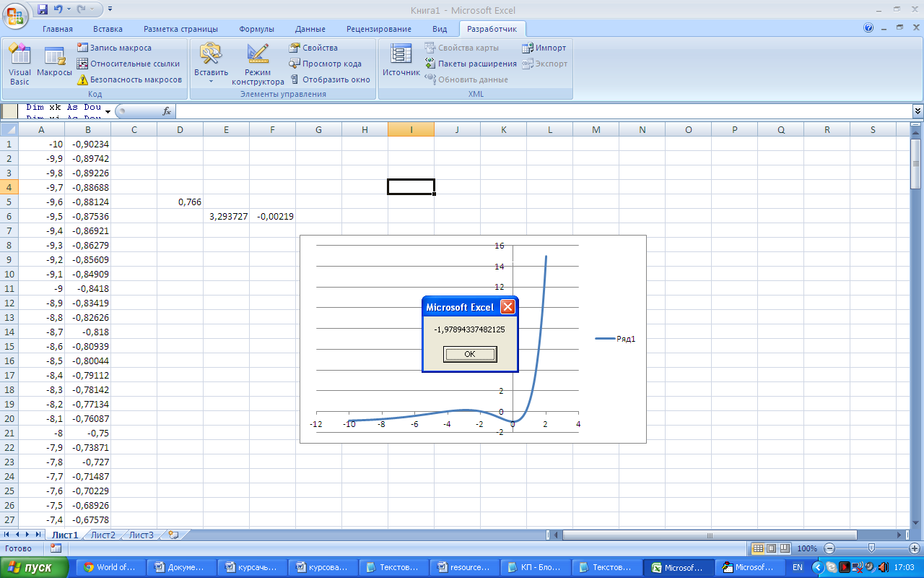Expand the quick access toolbar customize menu
The height and width of the screenshot is (578, 924).
click(110, 9)
